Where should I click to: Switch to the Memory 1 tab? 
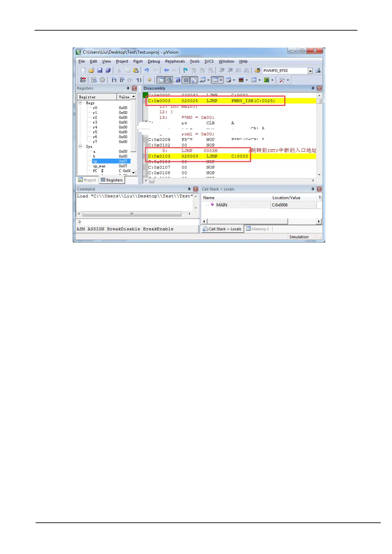click(257, 229)
